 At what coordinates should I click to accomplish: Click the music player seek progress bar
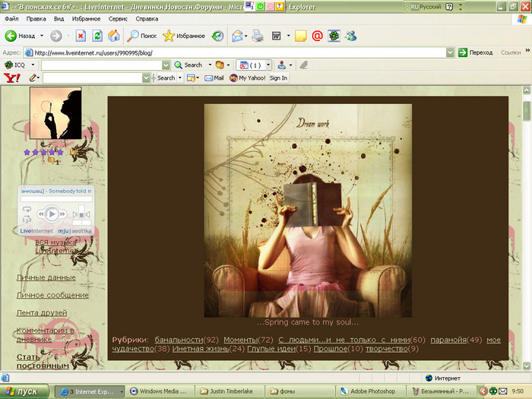[x=56, y=199]
